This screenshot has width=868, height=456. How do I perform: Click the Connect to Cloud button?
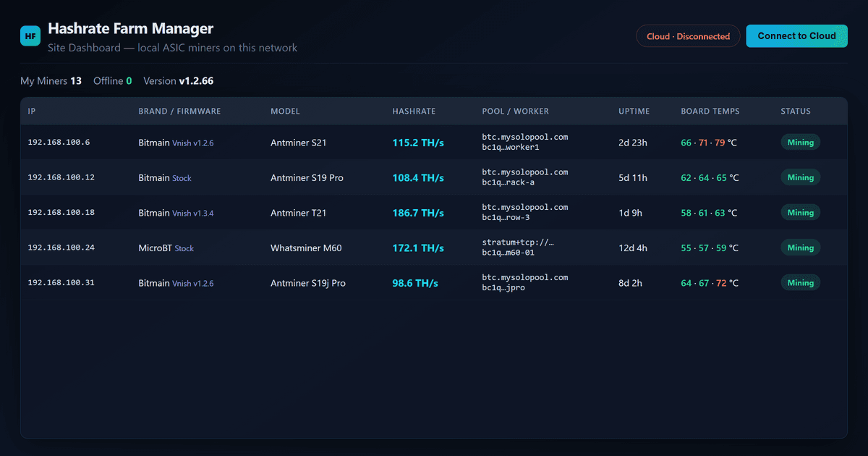tap(796, 36)
